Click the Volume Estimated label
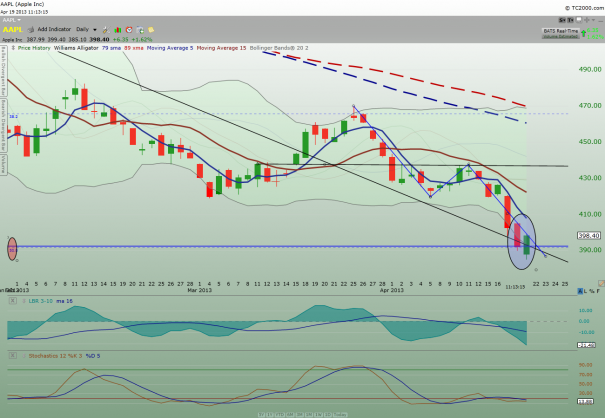 click(561, 37)
